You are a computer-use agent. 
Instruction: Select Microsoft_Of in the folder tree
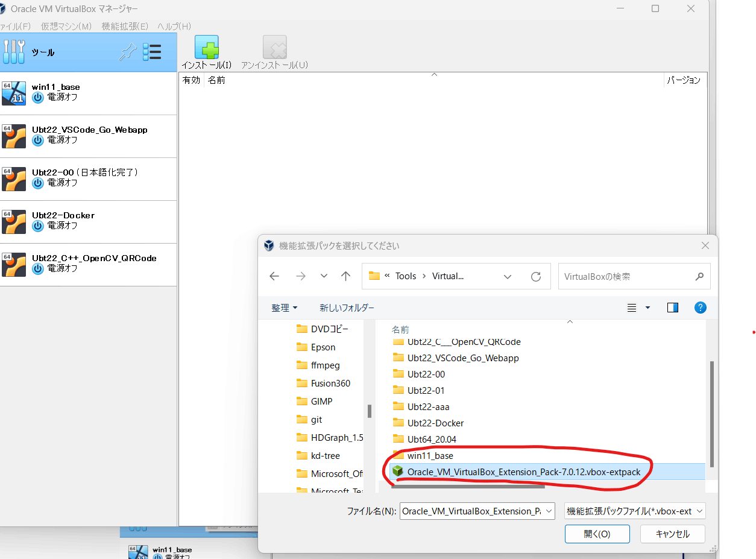pos(337,474)
